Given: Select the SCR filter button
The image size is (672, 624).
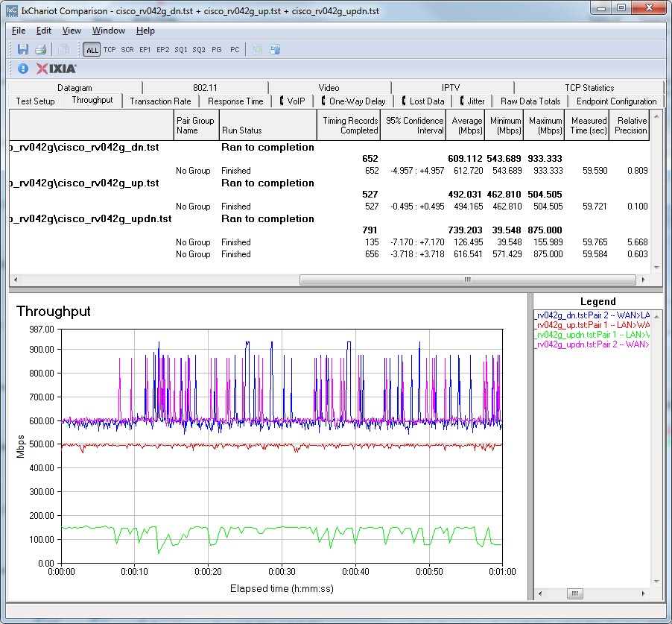Looking at the screenshot, I should 127,50.
